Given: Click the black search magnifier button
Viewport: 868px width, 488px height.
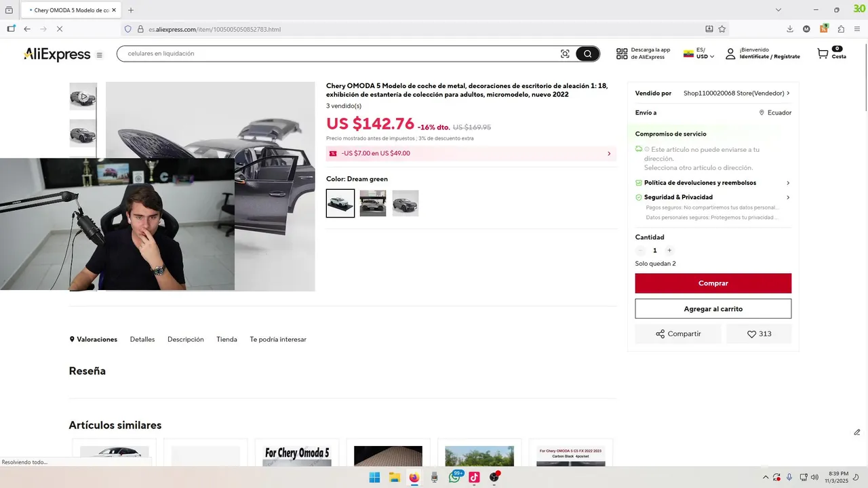Looking at the screenshot, I should pos(587,54).
